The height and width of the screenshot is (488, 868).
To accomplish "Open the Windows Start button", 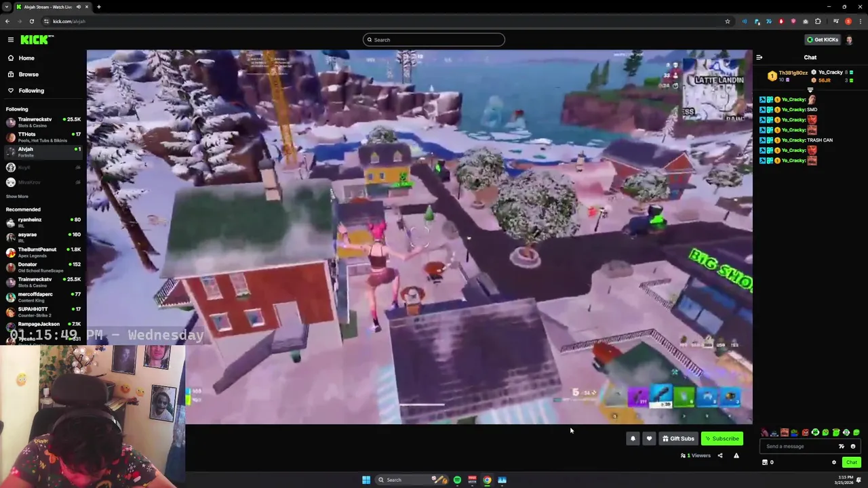I will (x=366, y=480).
